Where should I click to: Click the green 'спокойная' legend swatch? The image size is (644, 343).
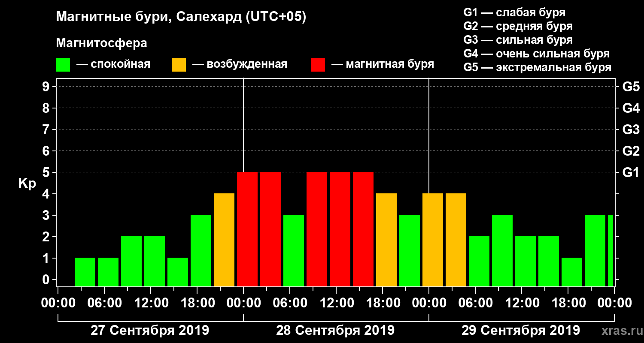point(63,65)
